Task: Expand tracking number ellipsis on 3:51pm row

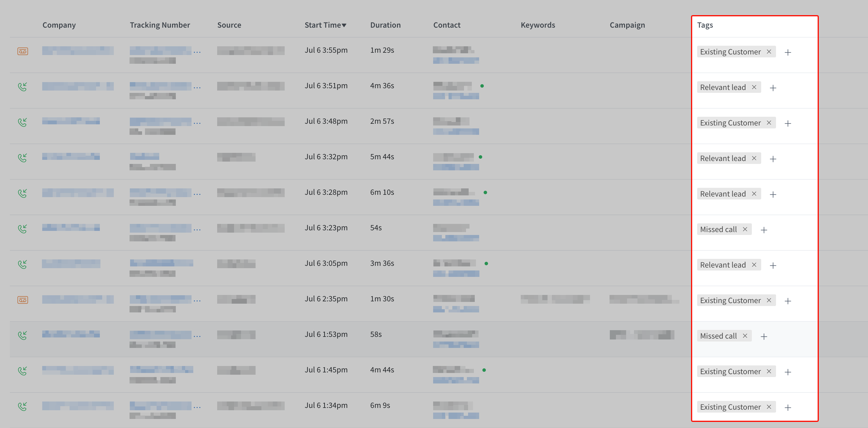Action: click(x=197, y=88)
